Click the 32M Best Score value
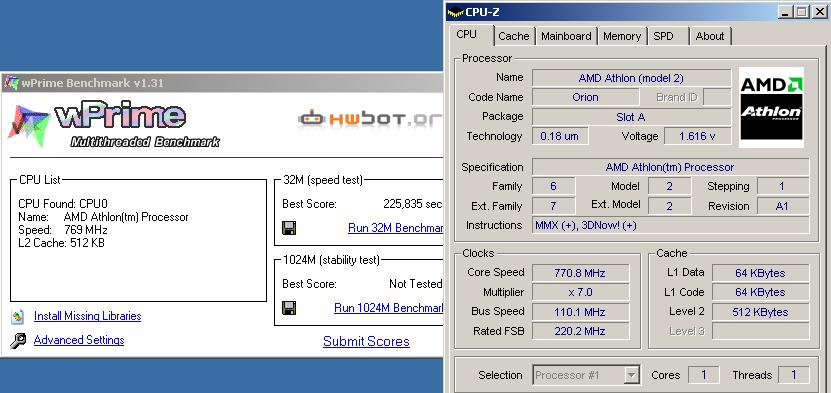The height and width of the screenshot is (393, 831). 412,204
